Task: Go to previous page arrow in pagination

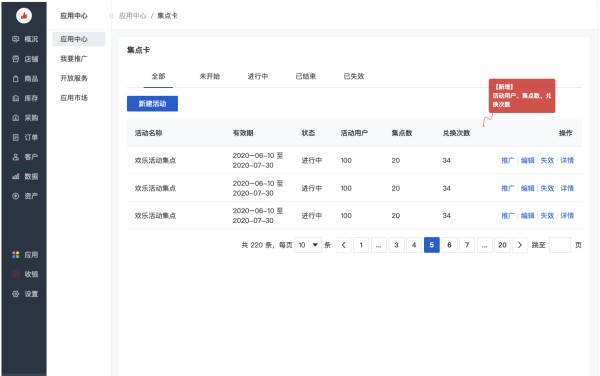Action: point(344,245)
